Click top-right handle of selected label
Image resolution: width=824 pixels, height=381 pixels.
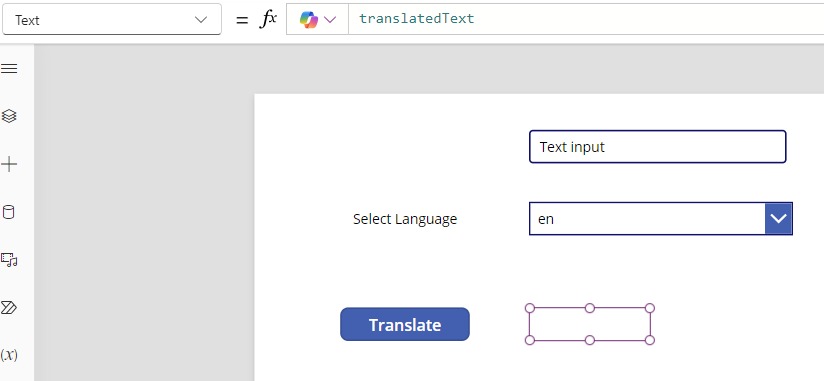coord(650,308)
